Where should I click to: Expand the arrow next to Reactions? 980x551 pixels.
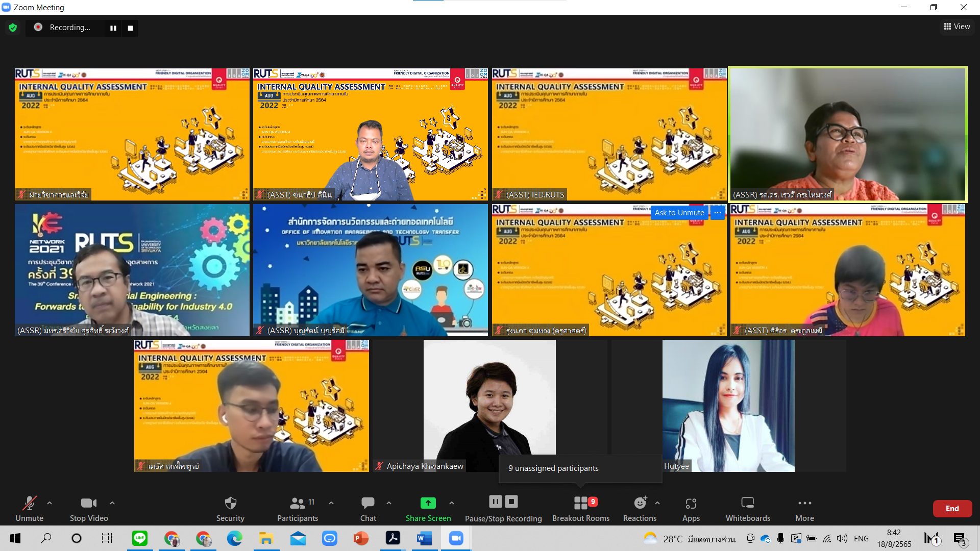click(x=657, y=503)
